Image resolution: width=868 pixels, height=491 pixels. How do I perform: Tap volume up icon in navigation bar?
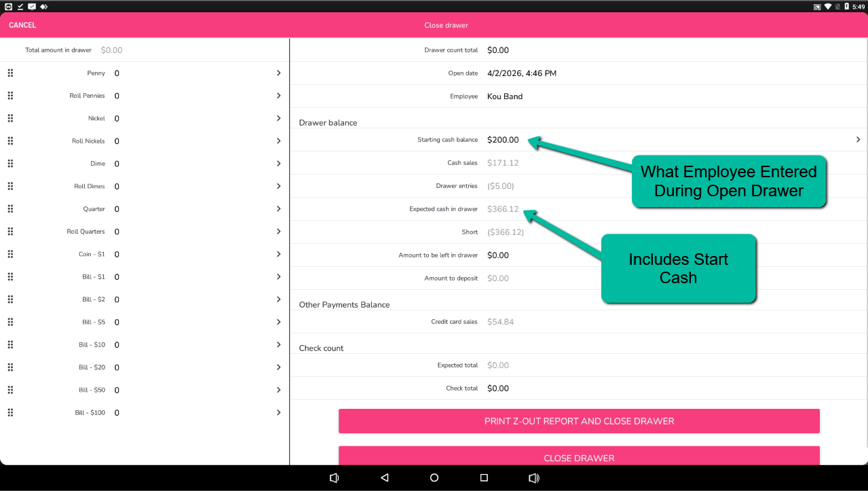pyautogui.click(x=534, y=478)
